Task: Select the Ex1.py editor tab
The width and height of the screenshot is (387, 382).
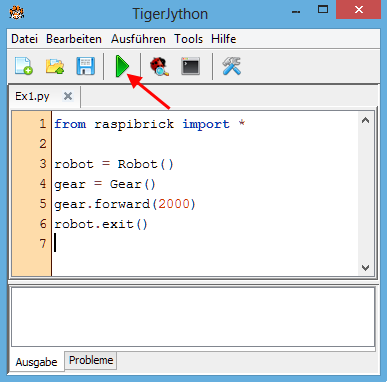Action: [x=32, y=96]
